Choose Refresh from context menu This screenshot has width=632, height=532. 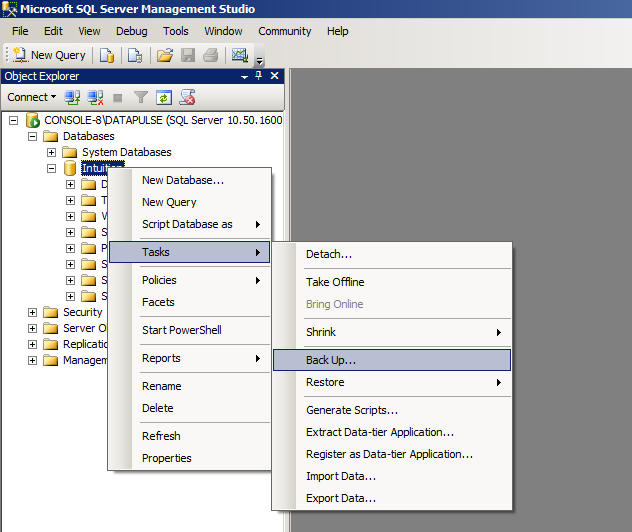click(189, 436)
